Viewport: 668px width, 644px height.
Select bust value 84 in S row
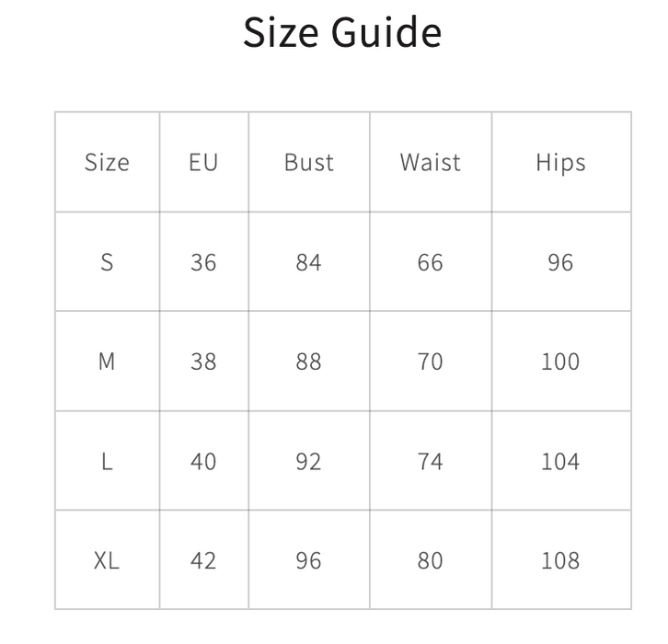click(x=309, y=262)
